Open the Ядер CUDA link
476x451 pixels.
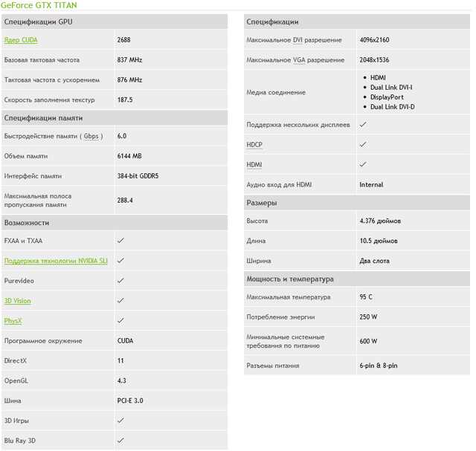21,39
